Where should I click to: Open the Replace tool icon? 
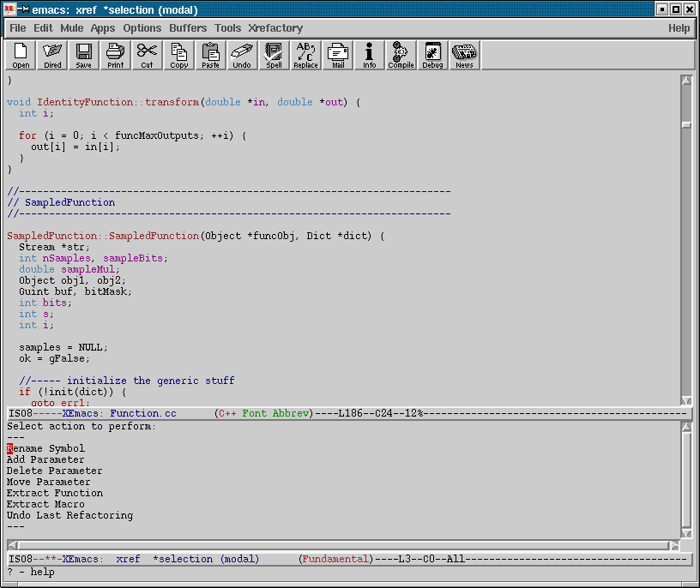point(305,55)
